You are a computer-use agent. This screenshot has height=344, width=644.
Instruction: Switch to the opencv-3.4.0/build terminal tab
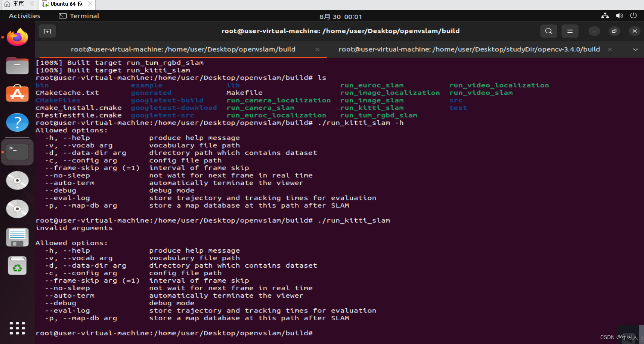pyautogui.click(x=469, y=49)
